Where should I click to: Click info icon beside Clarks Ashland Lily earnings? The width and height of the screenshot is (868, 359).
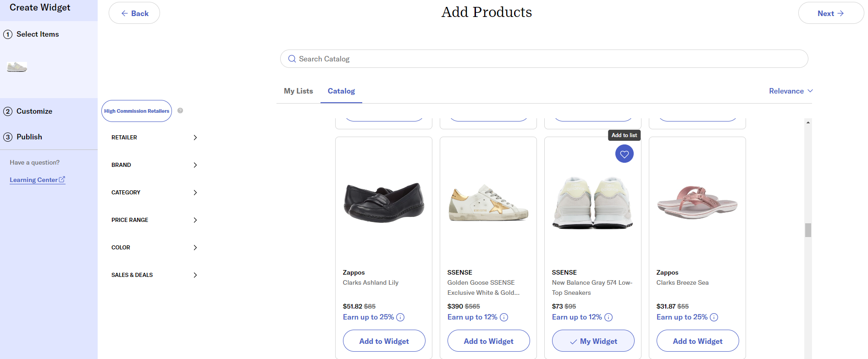[400, 317]
